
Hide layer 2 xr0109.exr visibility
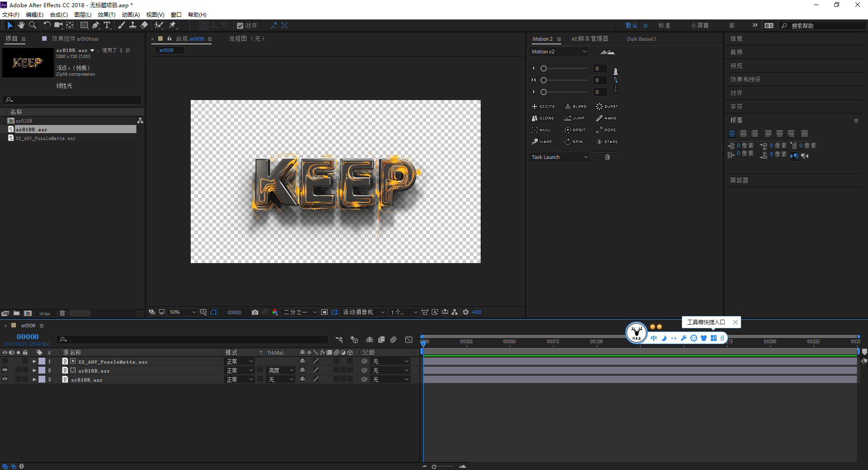pos(5,370)
